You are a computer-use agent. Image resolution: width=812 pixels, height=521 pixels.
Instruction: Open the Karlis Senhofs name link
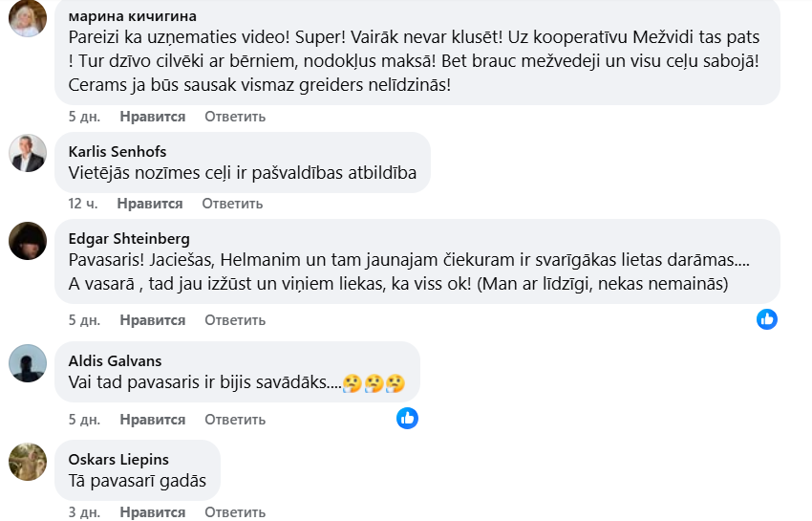pyautogui.click(x=116, y=151)
